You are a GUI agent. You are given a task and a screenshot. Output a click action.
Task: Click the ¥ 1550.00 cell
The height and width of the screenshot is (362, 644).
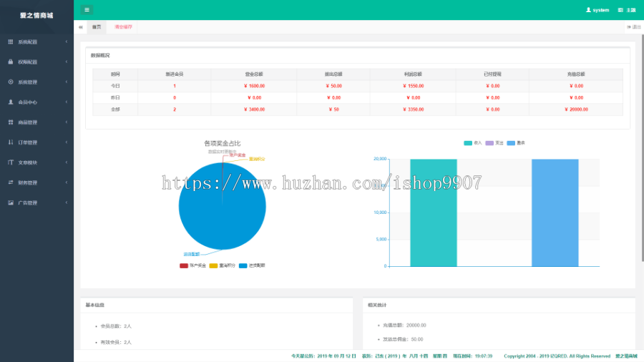pyautogui.click(x=413, y=86)
